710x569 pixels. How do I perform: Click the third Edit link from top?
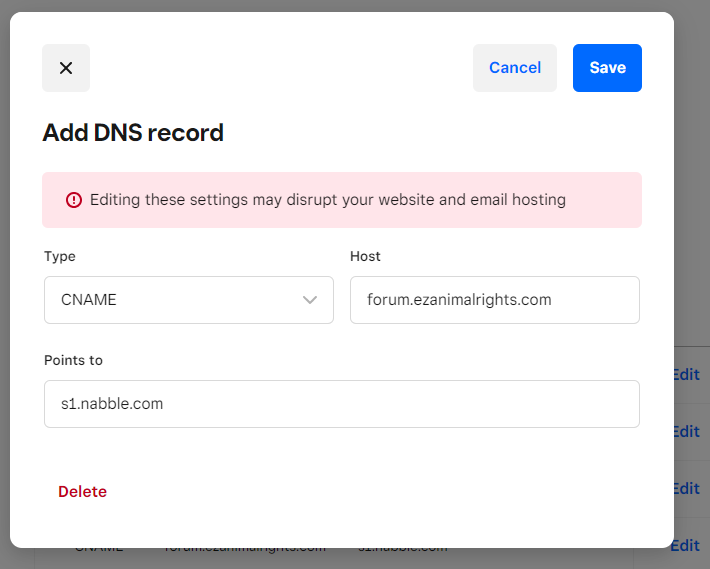[686, 489]
